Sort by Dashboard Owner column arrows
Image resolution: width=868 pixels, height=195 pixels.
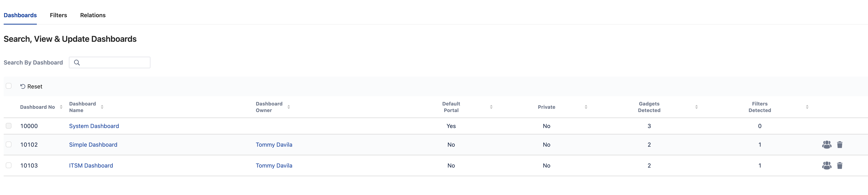289,107
